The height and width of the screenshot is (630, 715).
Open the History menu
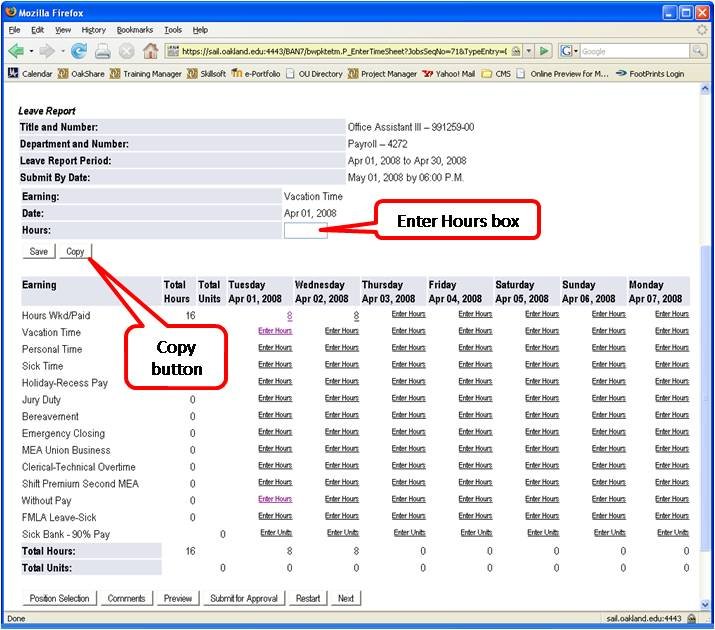(93, 30)
